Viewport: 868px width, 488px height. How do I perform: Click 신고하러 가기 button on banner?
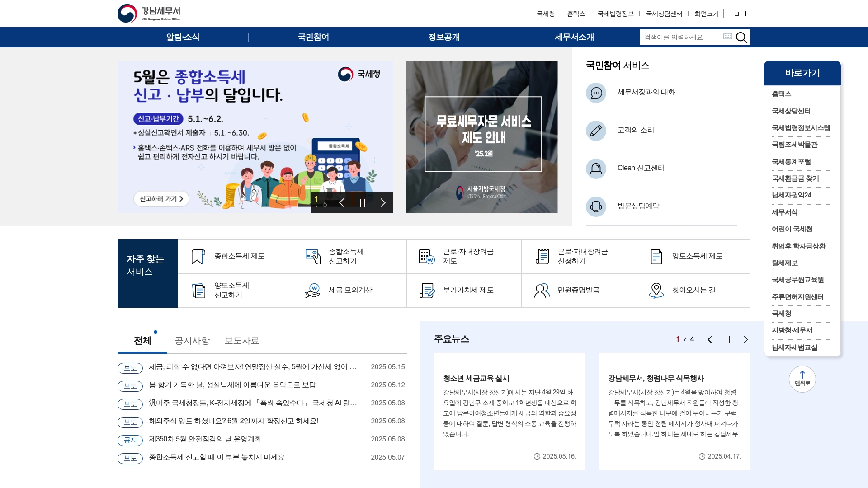[x=161, y=199]
